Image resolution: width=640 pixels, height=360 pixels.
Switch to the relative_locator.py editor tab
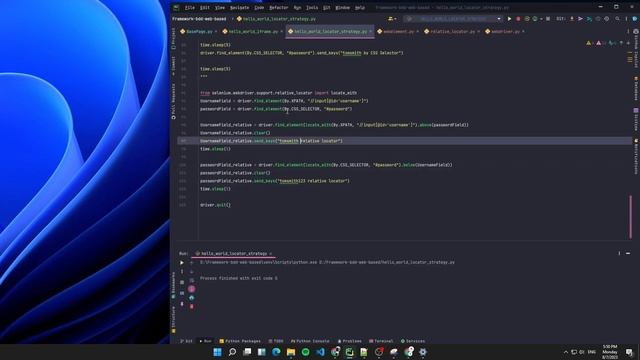452,31
